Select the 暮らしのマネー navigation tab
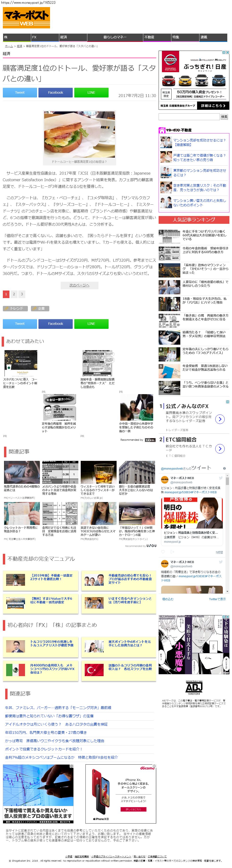Image resolution: width=232 pixels, height=868 pixels. [x=115, y=37]
